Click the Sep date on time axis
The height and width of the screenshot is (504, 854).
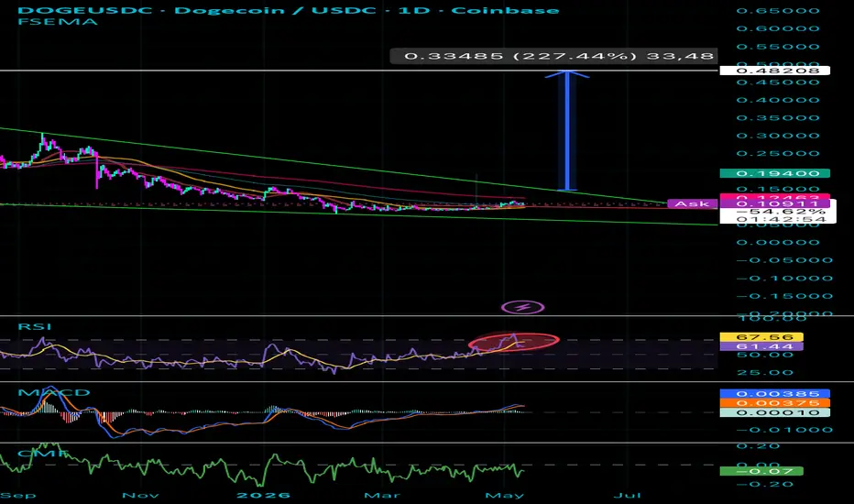18,495
